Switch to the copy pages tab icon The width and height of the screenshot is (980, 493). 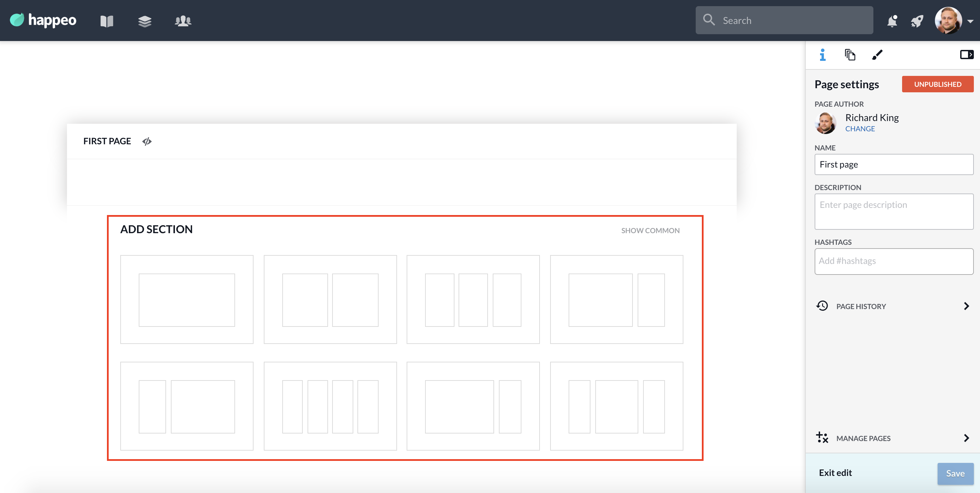pyautogui.click(x=850, y=55)
